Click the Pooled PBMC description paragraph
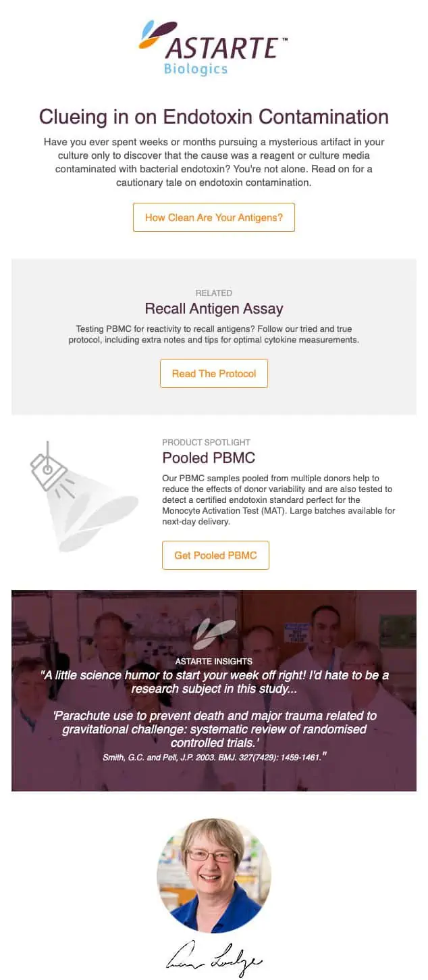 (x=279, y=499)
